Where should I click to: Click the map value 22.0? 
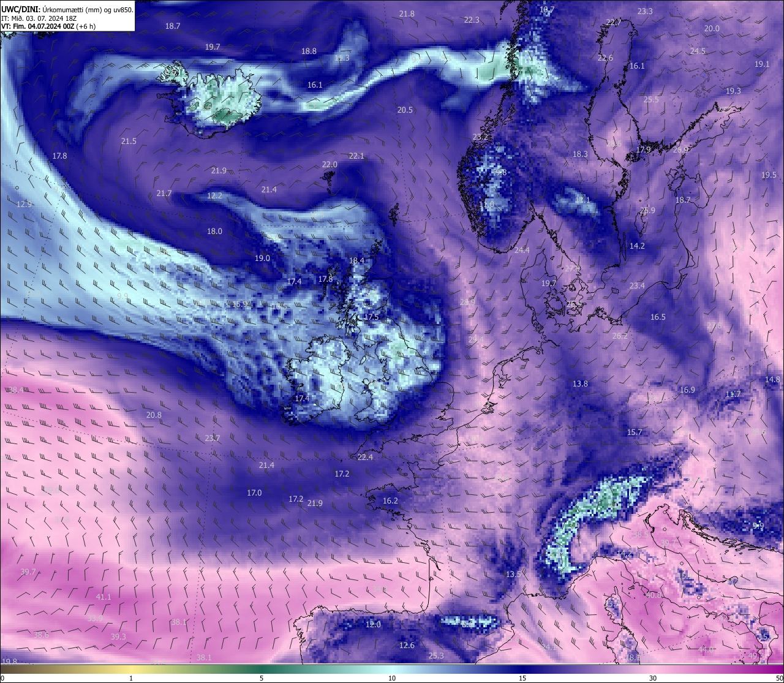[x=330, y=164]
